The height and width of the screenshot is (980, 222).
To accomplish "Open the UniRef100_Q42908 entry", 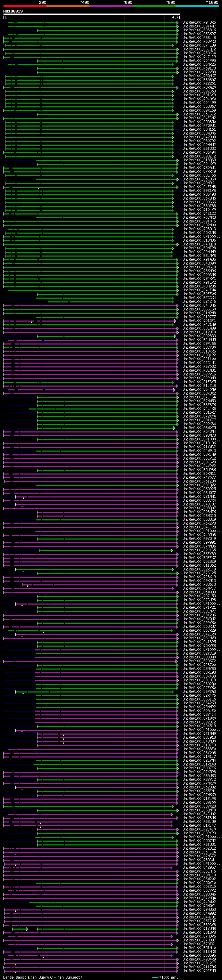I will click(199, 137).
